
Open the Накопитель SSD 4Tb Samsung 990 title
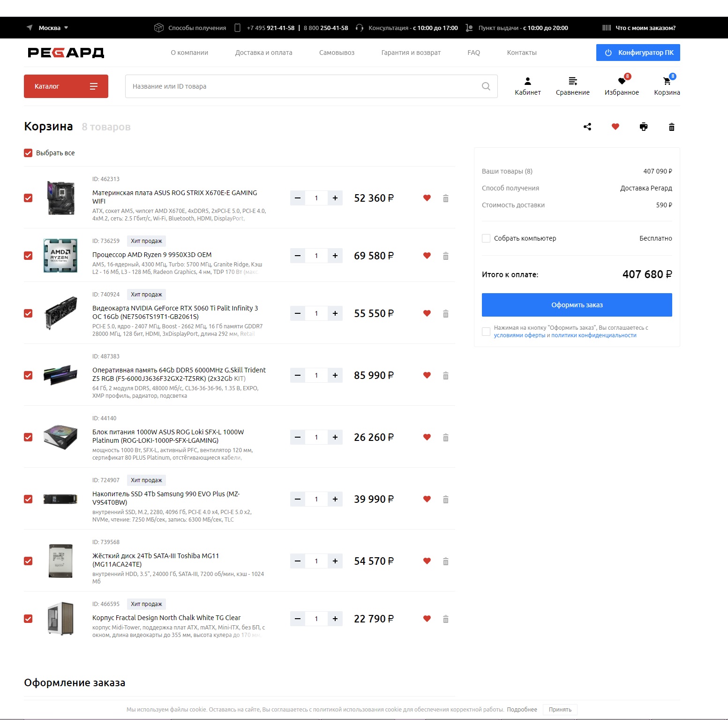click(x=166, y=498)
